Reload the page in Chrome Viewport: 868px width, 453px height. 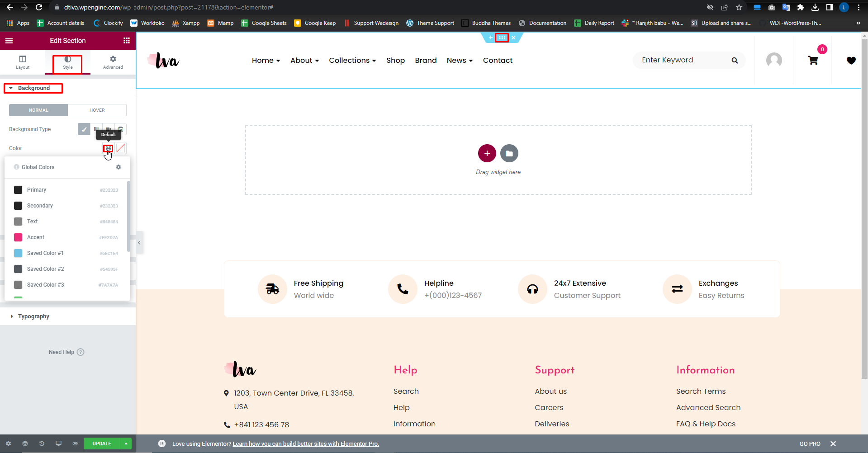pos(39,7)
